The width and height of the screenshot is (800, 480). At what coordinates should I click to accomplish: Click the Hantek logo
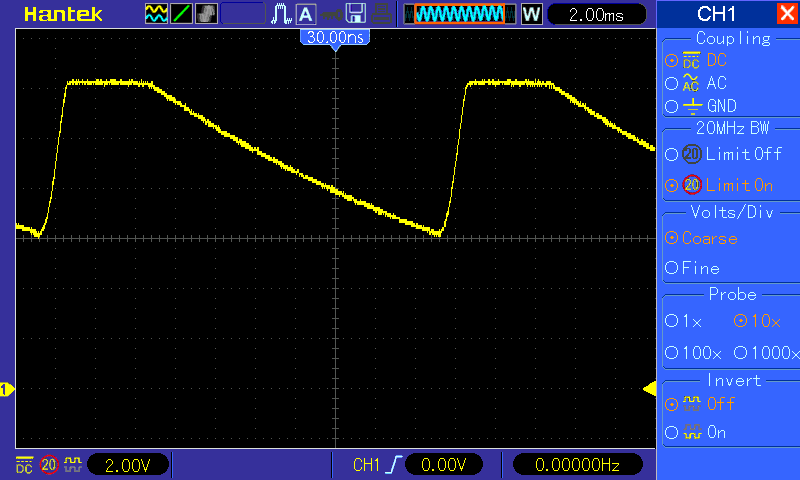tap(63, 14)
